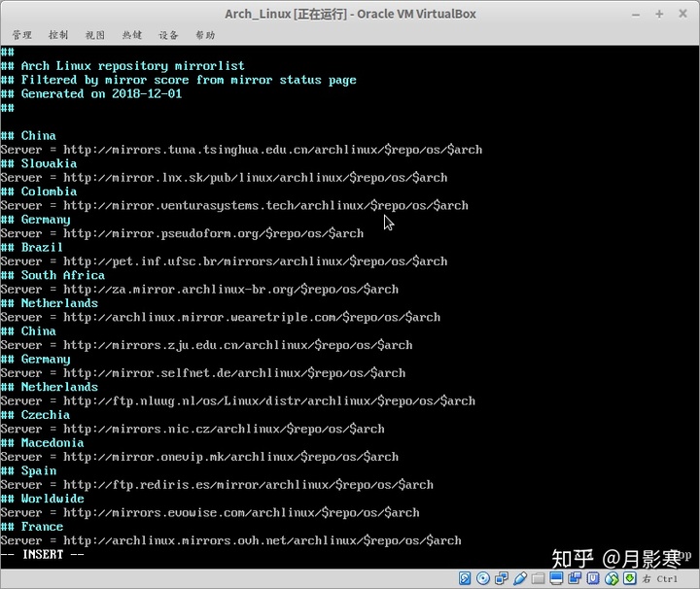Screen dimensions: 700x589
Task: Click the 'Arch Linux repository mirrorlist' header line
Action: [x=122, y=66]
